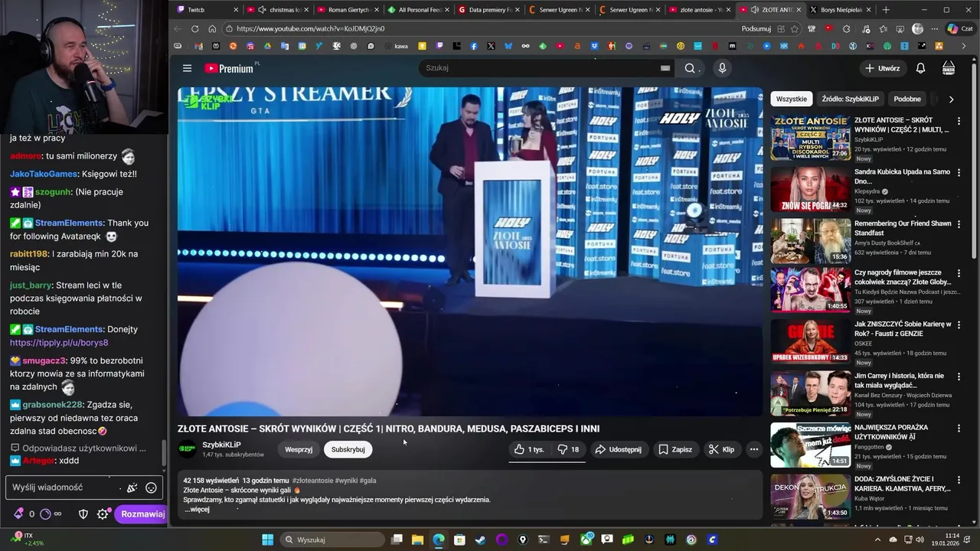This screenshot has height=551, width=980.
Task: Reload the page with refresh icon
Action: pyautogui.click(x=194, y=28)
